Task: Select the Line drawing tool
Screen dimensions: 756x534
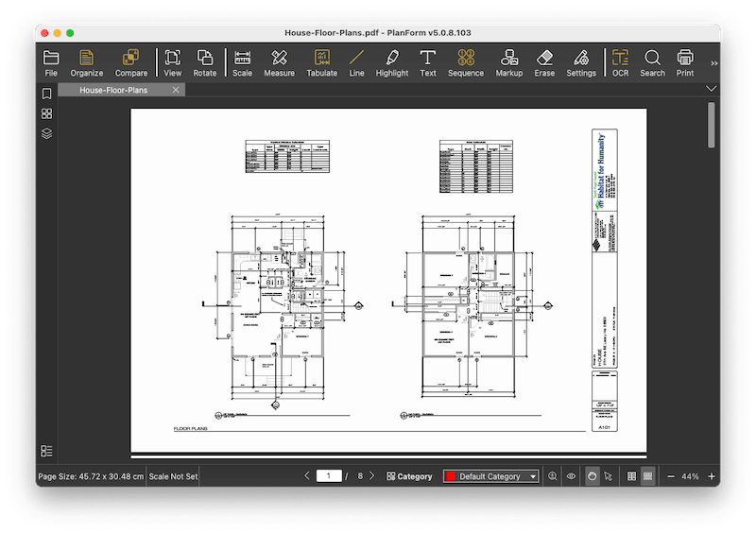Action: click(x=356, y=63)
